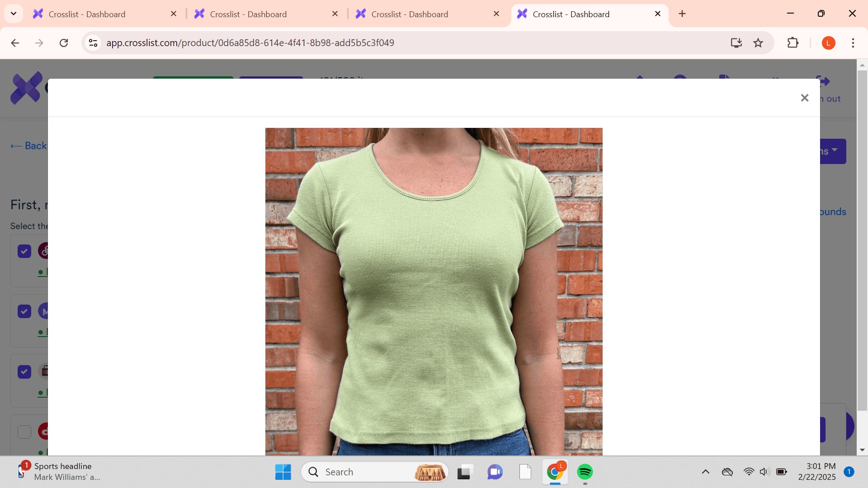
Task: Click the Back link behind the modal
Action: pos(28,145)
